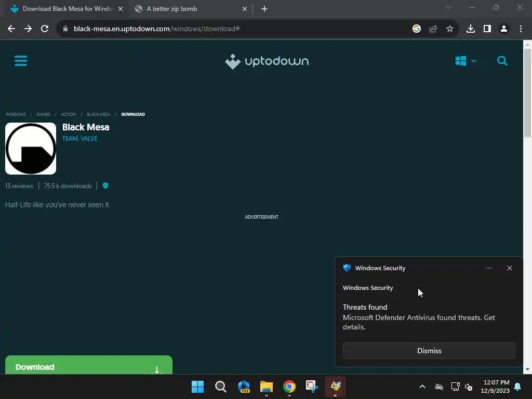Click '75.5 k downloads' text
The width and height of the screenshot is (532, 399).
tap(68, 186)
